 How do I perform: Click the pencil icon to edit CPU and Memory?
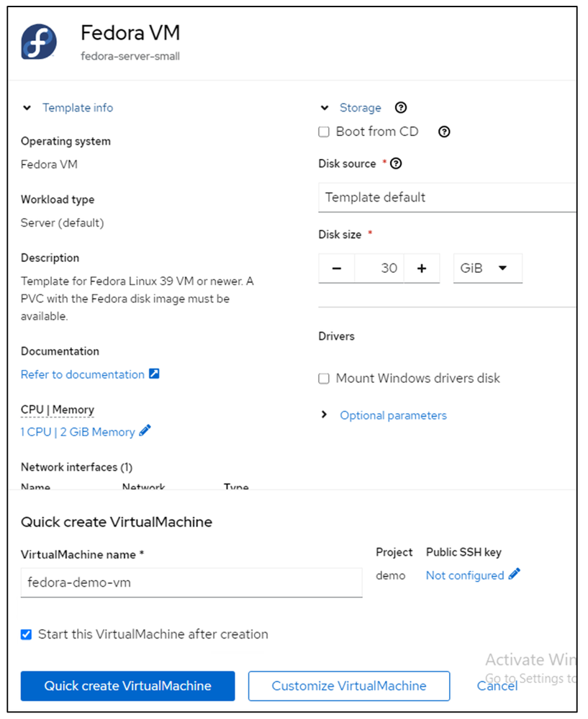145,431
